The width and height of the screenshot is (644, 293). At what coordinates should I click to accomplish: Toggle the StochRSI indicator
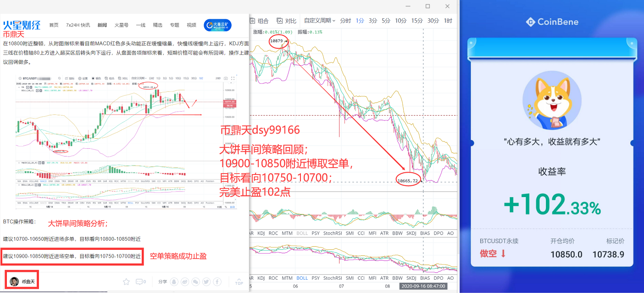point(333,233)
